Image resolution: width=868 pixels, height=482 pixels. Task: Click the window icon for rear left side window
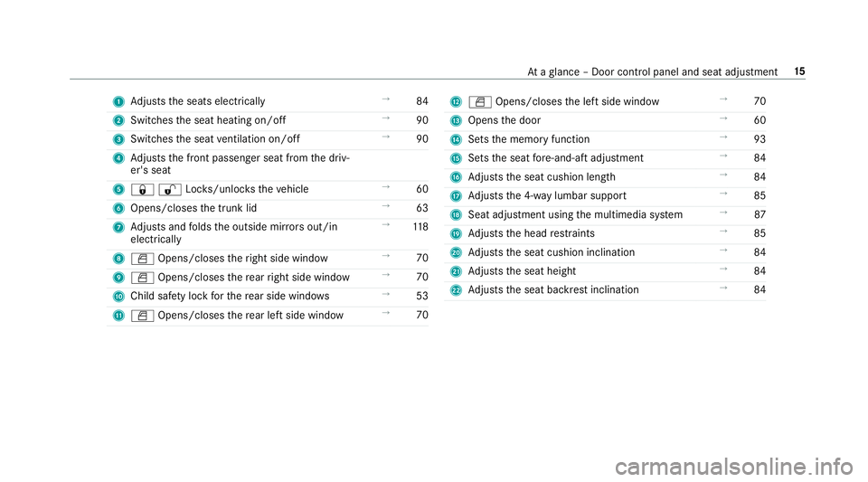142,316
